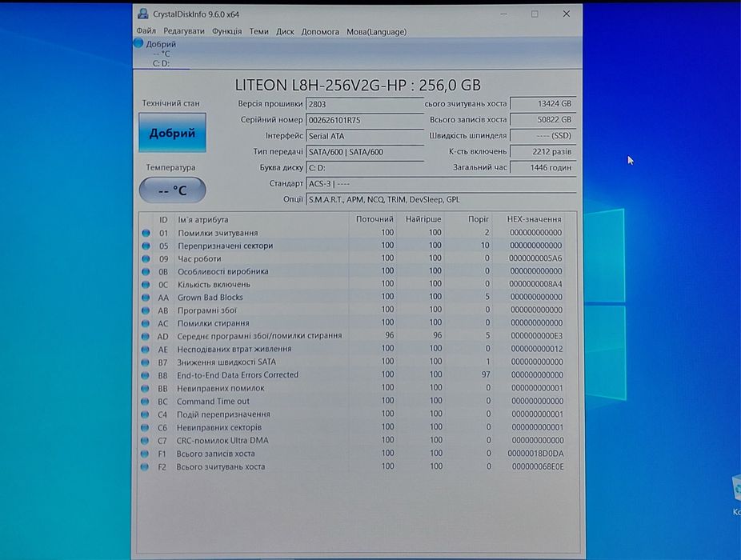Maximize the CrystalDiskInfo window
Image resolution: width=741 pixels, height=560 pixels.
535,14
